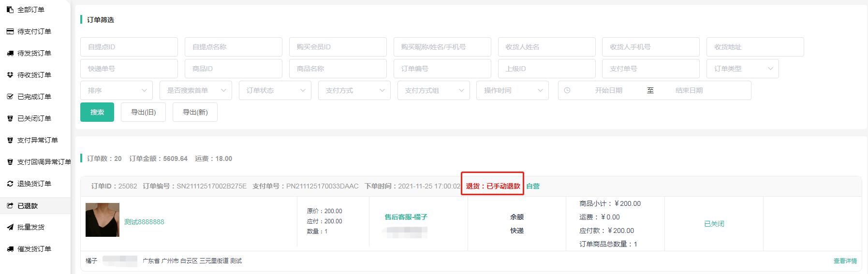Click the 售后客服-橘子 link

tap(406, 217)
